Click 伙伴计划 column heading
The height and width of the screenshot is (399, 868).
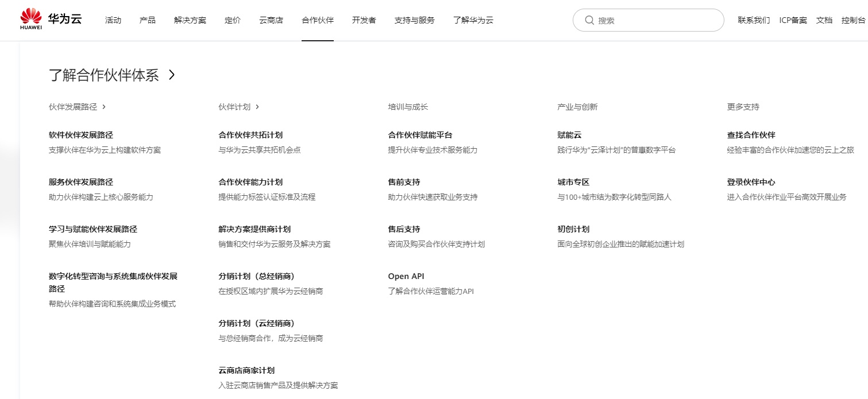[x=234, y=107]
